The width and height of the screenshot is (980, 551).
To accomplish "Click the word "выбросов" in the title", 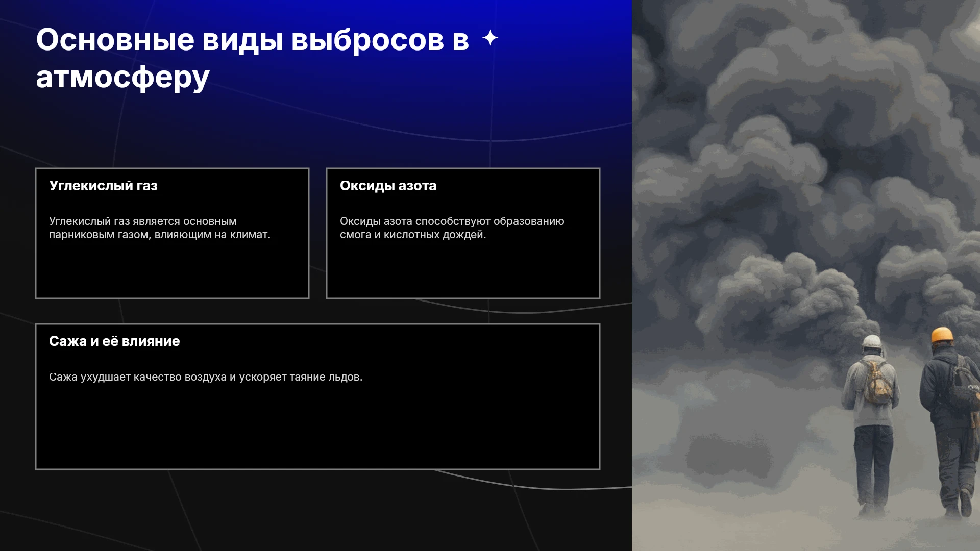I will [x=367, y=39].
